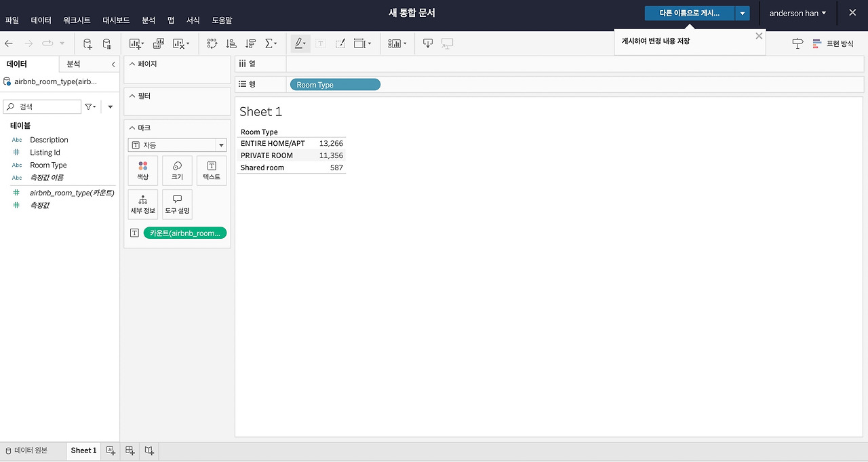Open the 텍스트 (Text) mark card
868x462 pixels.
click(212, 171)
